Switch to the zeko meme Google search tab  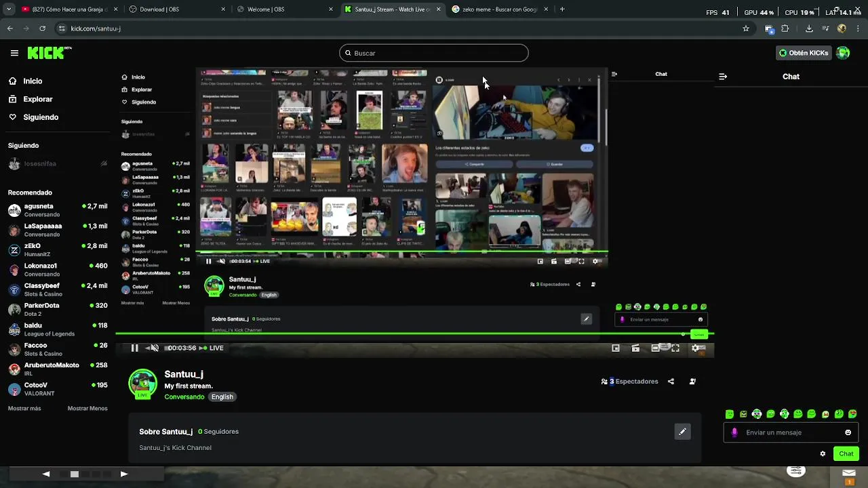pos(500,9)
